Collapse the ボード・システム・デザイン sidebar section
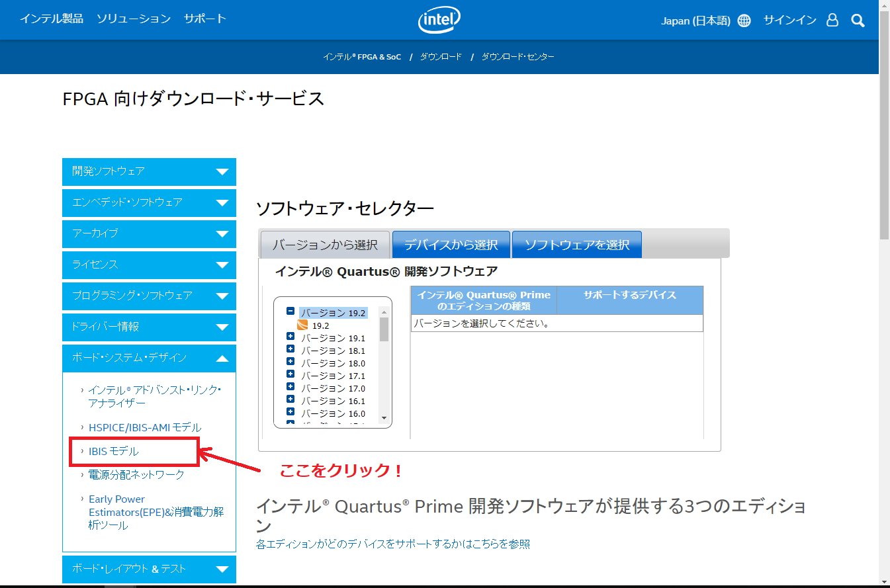 click(149, 358)
